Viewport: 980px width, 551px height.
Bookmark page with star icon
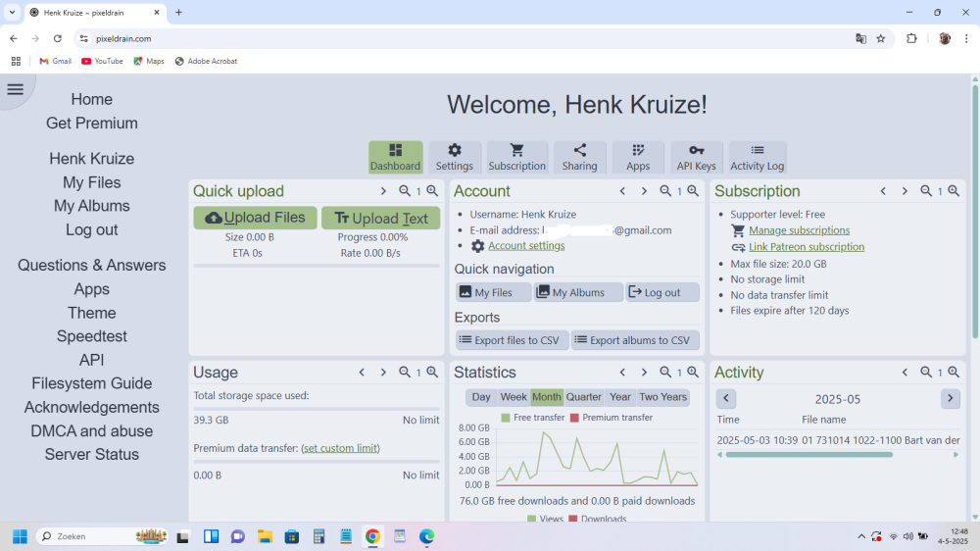pyautogui.click(x=881, y=38)
